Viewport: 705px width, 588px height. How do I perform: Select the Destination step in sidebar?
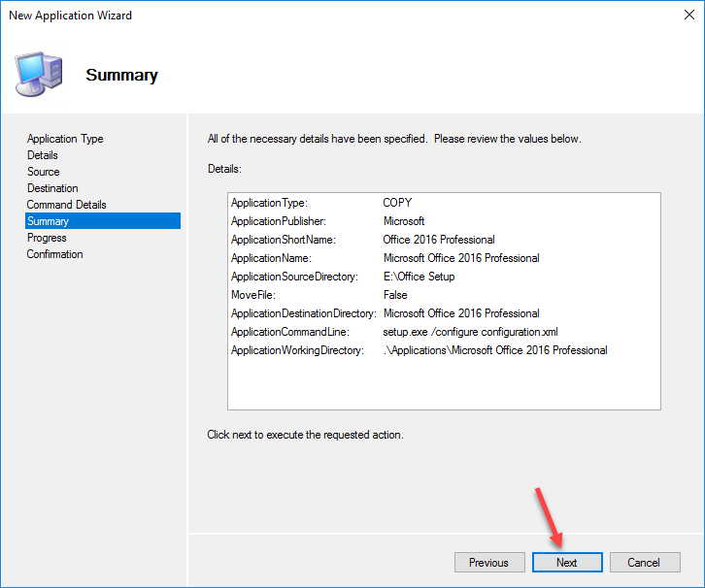[52, 188]
